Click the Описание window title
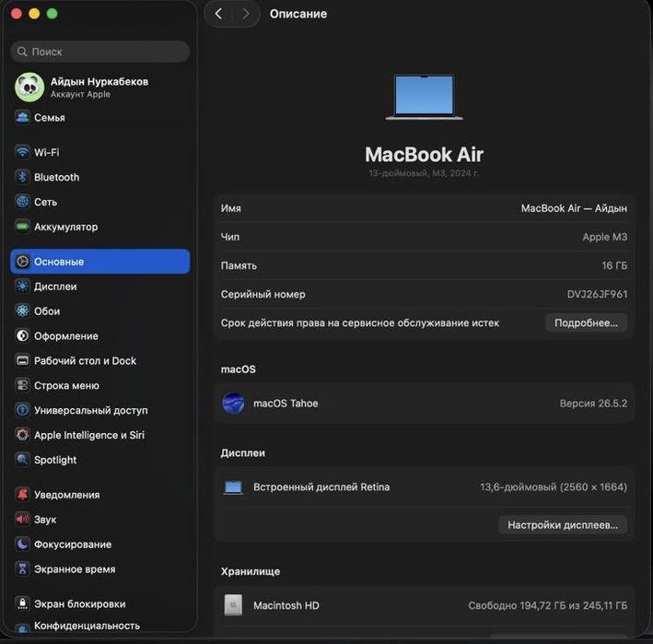 click(298, 14)
